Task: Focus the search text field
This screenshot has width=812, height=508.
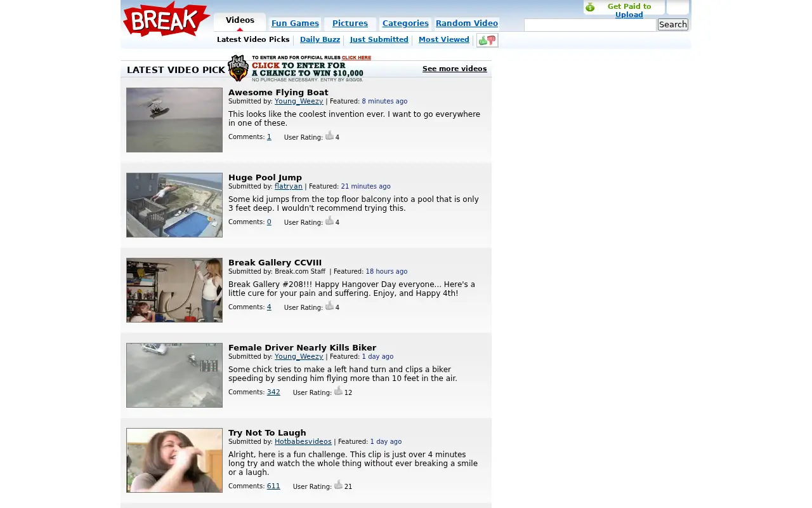Action: (590, 25)
